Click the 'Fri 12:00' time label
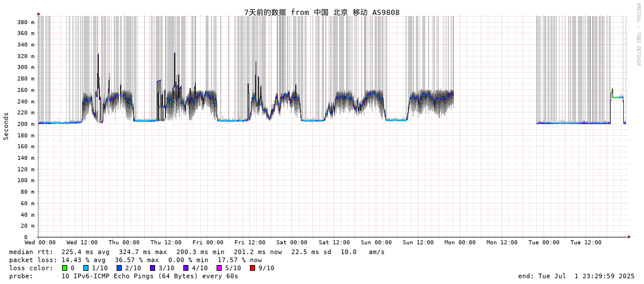Image resolution: width=644 pixels, height=284 pixels. [250, 243]
